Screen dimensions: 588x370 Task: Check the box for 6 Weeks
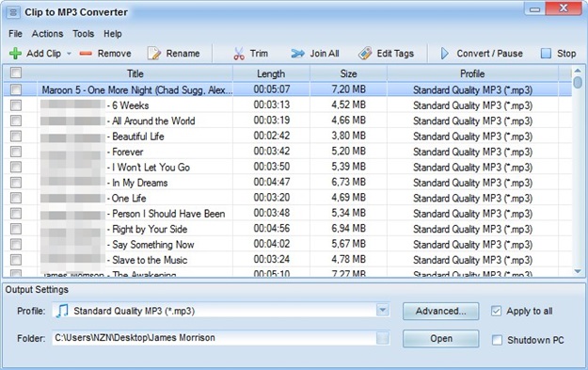point(16,105)
